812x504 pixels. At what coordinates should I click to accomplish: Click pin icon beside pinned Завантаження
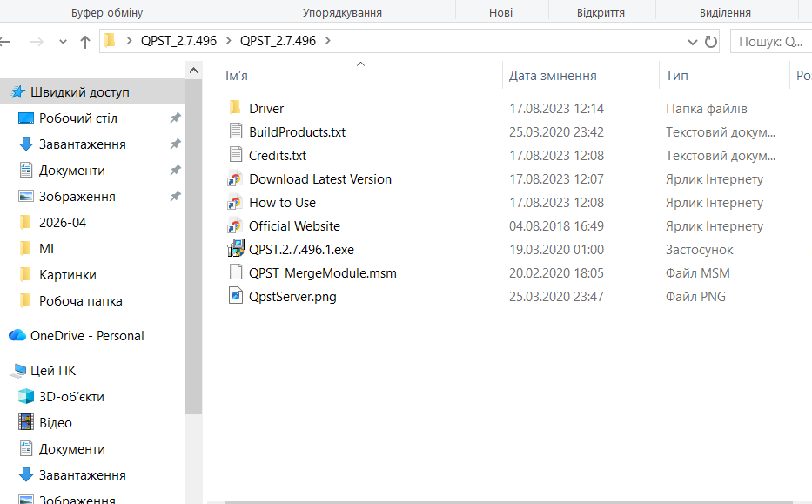[x=176, y=144]
